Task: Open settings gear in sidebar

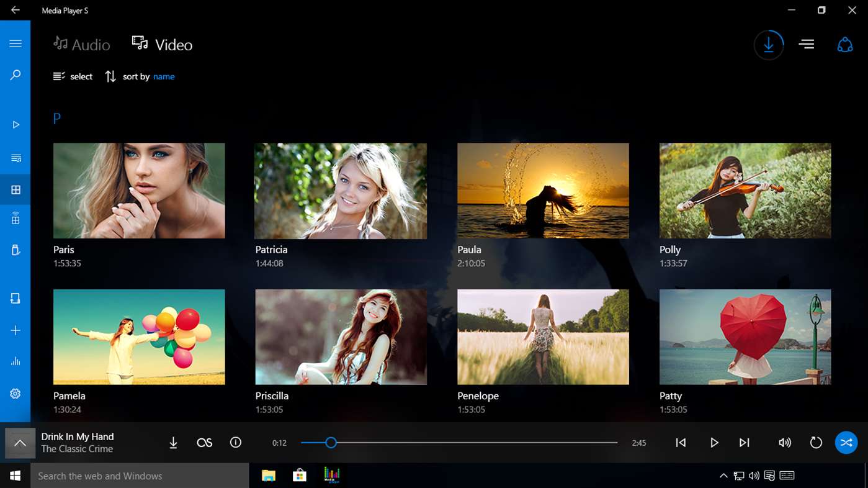Action: point(16,394)
